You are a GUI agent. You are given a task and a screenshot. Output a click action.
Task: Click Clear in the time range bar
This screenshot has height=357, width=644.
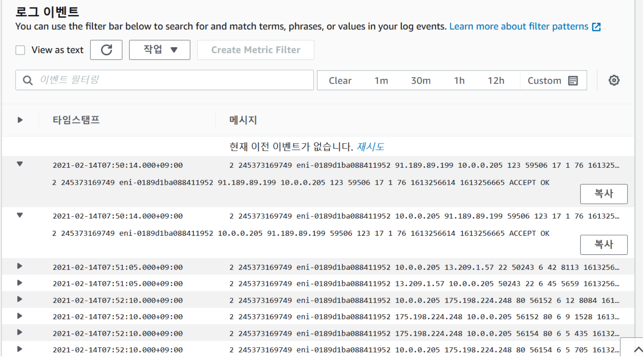pos(340,81)
